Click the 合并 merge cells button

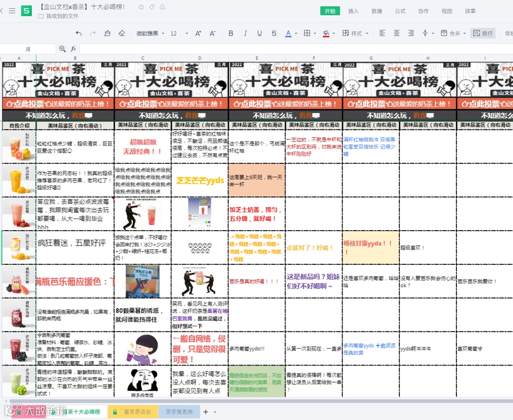pyautogui.click(x=450, y=33)
